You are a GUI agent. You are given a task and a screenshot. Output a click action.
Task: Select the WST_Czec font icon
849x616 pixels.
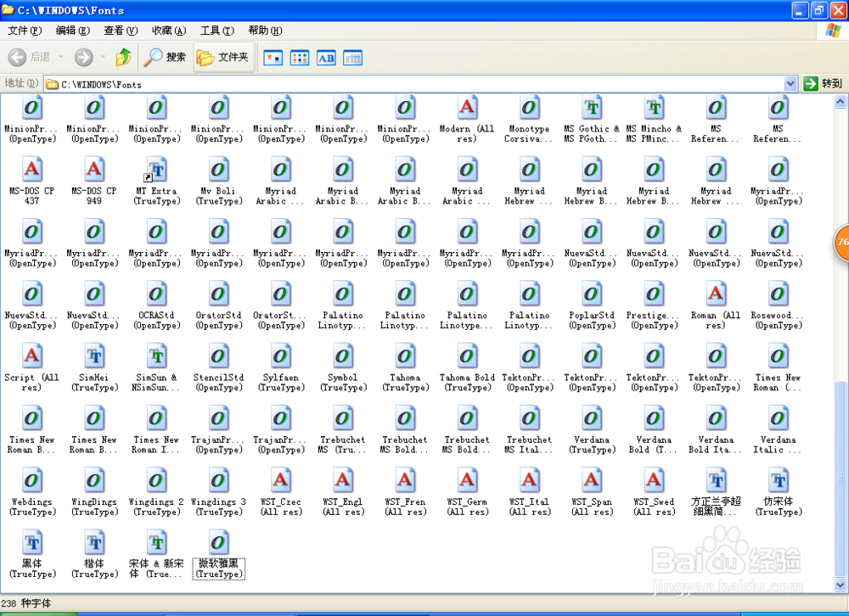pyautogui.click(x=280, y=480)
